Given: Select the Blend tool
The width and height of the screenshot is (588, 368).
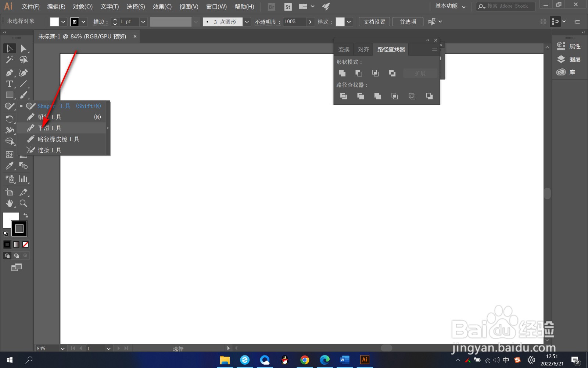Looking at the screenshot, I should coord(24,166).
